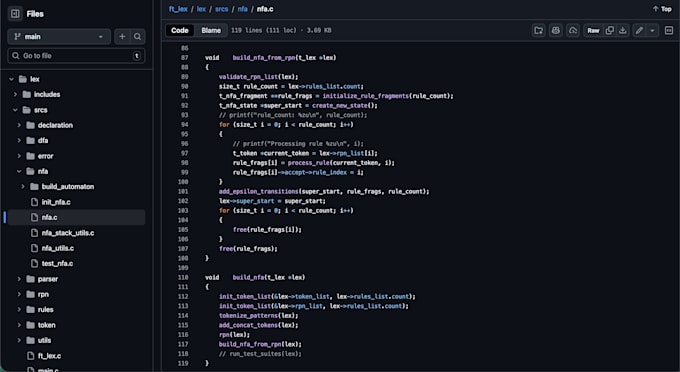The height and width of the screenshot is (372, 680).
Task: Click the lex breadcrumb link
Action: click(x=201, y=9)
